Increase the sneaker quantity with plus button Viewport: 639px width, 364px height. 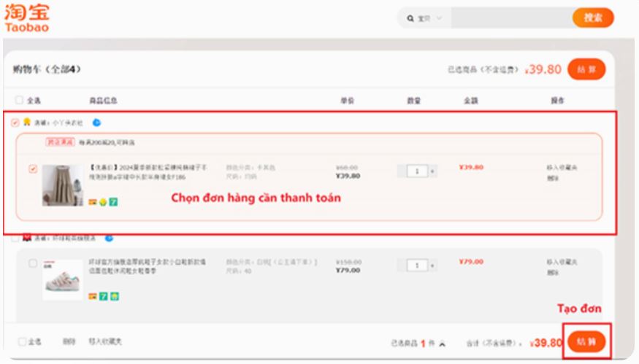(432, 266)
